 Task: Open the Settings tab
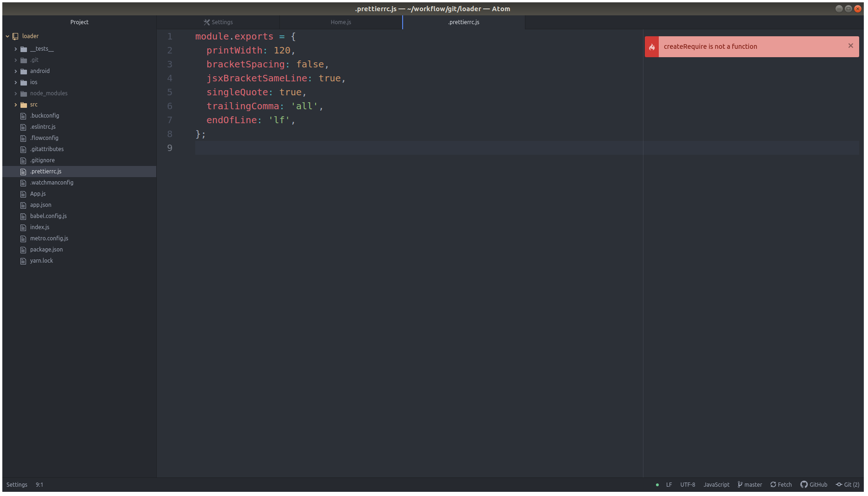coord(218,22)
